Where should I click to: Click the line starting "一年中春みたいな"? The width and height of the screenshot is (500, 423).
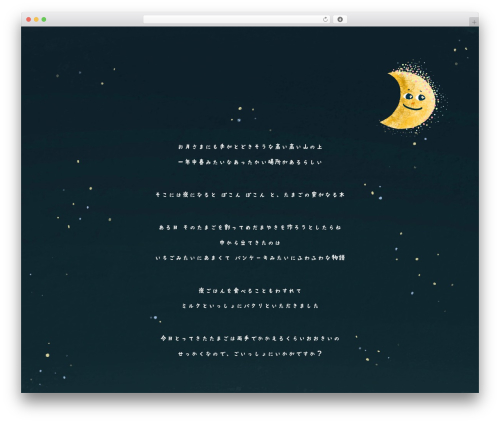pos(250,162)
